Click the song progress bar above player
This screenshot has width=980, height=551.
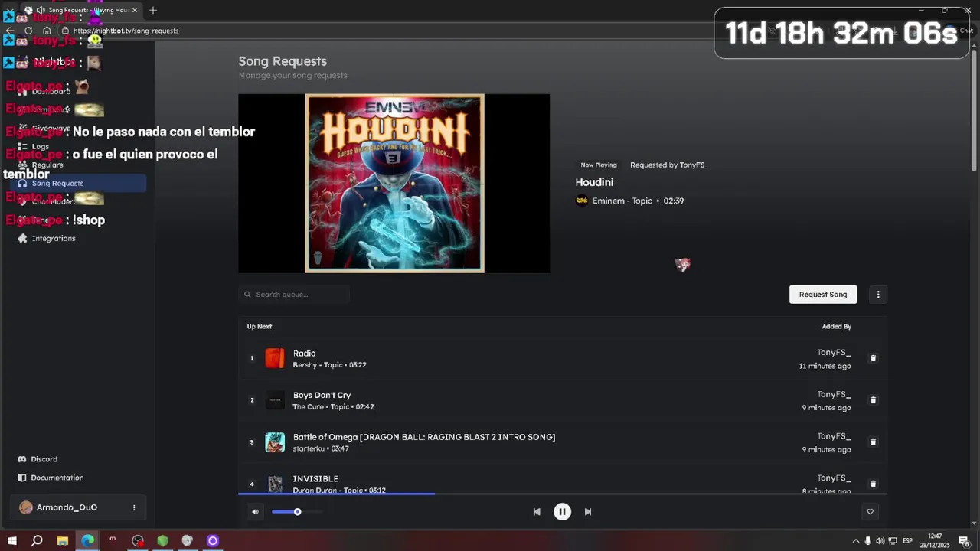(563, 494)
